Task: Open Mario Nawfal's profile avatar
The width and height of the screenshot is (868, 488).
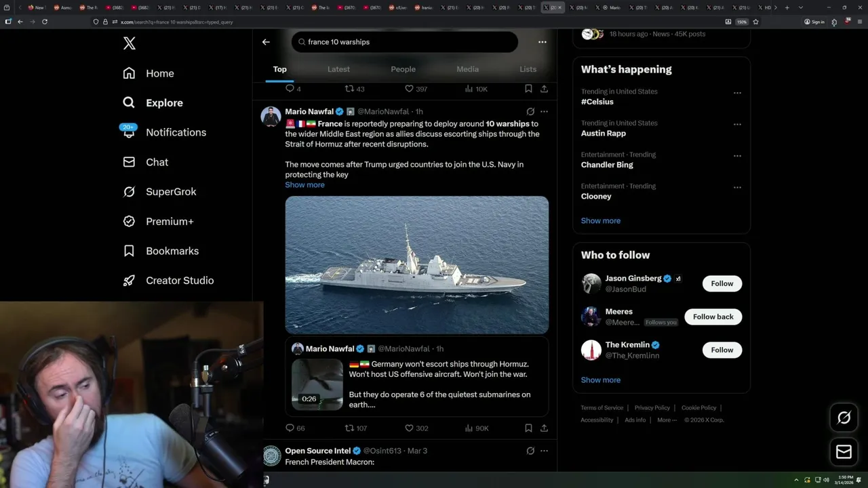Action: tap(271, 117)
